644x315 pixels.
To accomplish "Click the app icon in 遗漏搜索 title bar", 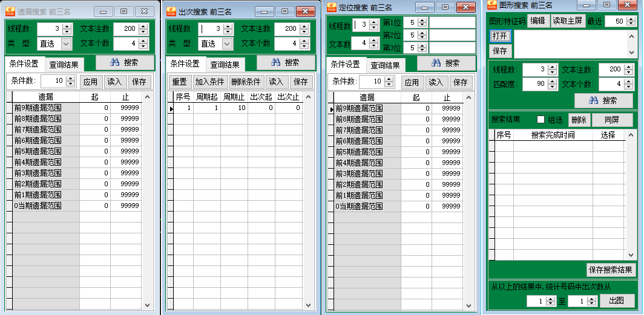I will 10,11.
